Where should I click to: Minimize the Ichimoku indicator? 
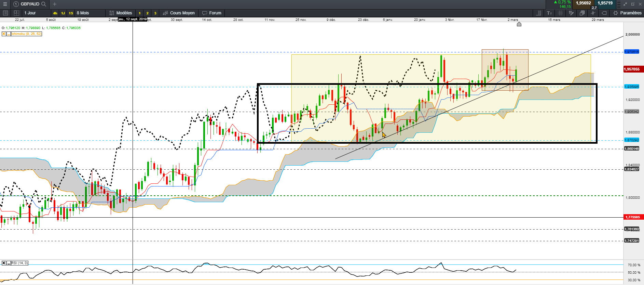9,34
